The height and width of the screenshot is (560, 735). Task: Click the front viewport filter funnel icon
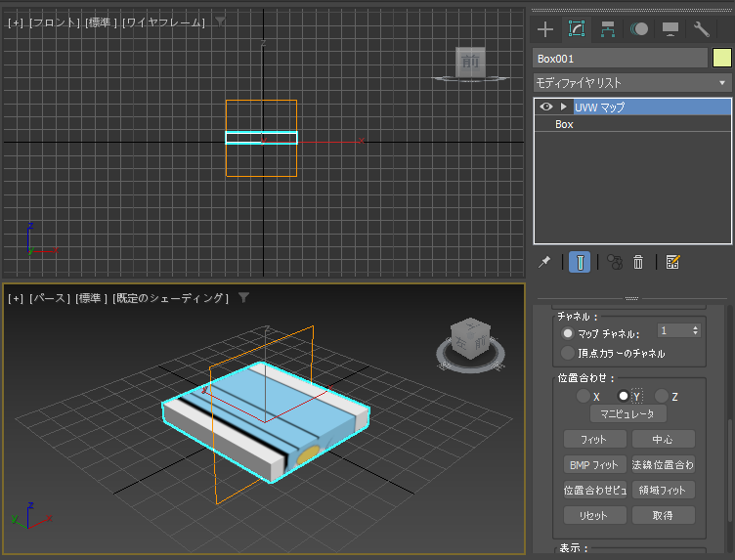(x=220, y=22)
